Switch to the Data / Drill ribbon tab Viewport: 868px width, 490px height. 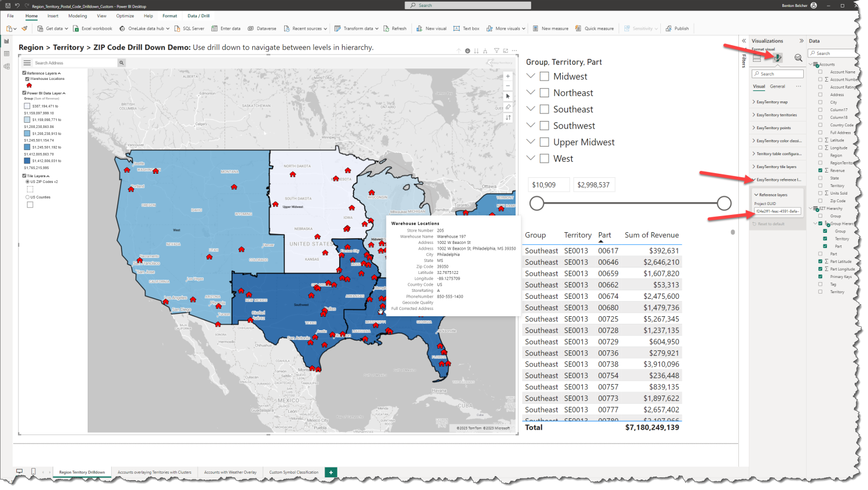tap(198, 16)
